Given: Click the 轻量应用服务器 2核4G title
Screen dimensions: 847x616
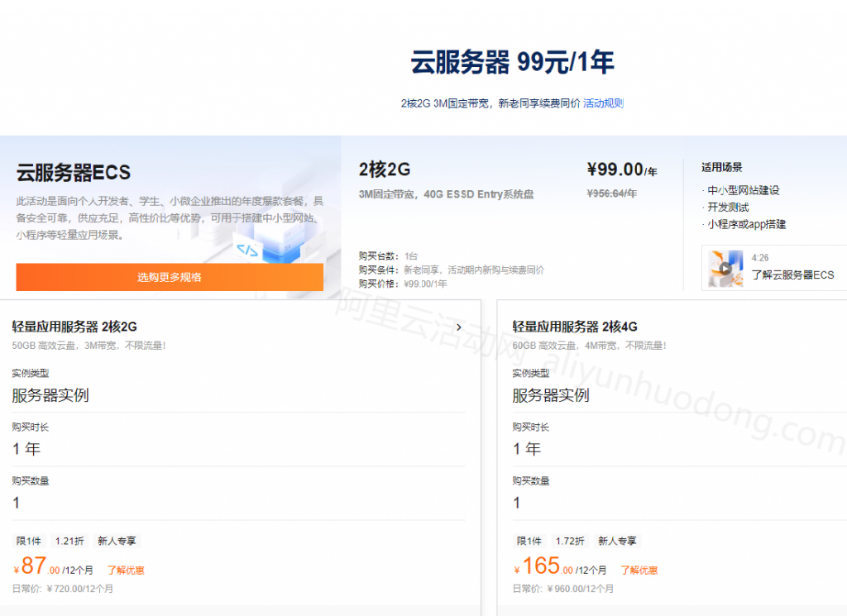Looking at the screenshot, I should click(575, 327).
